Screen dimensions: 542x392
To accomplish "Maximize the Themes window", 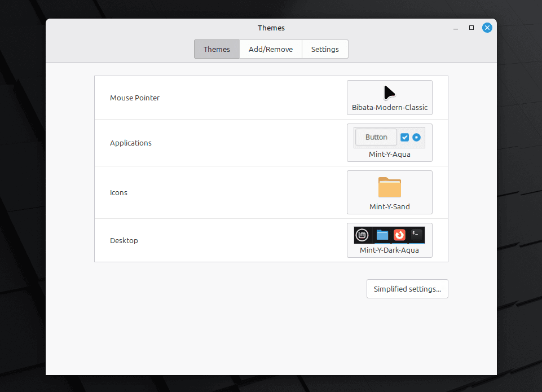I will coord(472,28).
